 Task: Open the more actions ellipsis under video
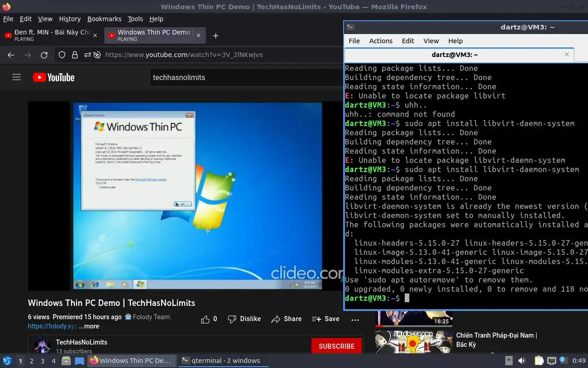point(355,319)
